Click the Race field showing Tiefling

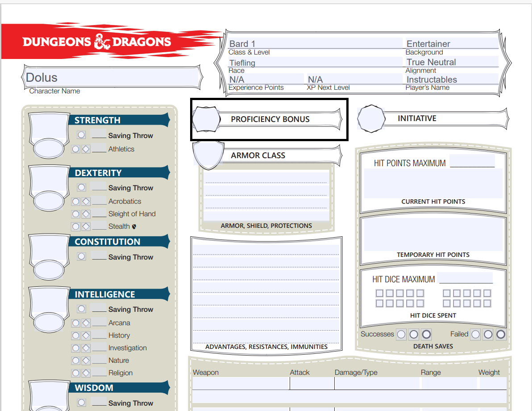click(x=316, y=62)
